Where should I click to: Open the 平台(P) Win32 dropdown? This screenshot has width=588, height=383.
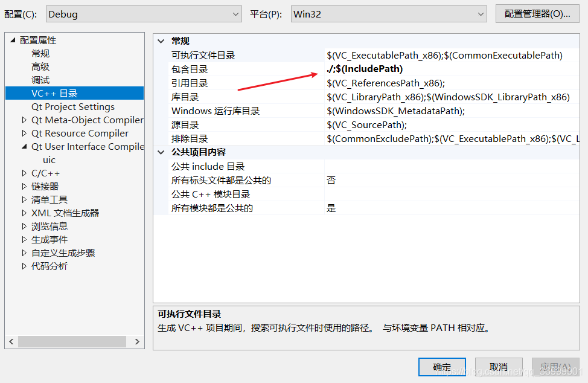pyautogui.click(x=389, y=14)
